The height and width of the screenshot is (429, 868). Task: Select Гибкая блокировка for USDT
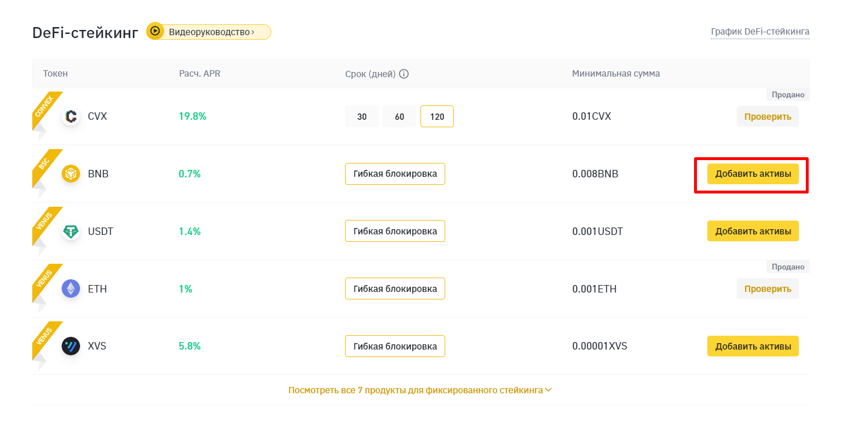coord(395,231)
